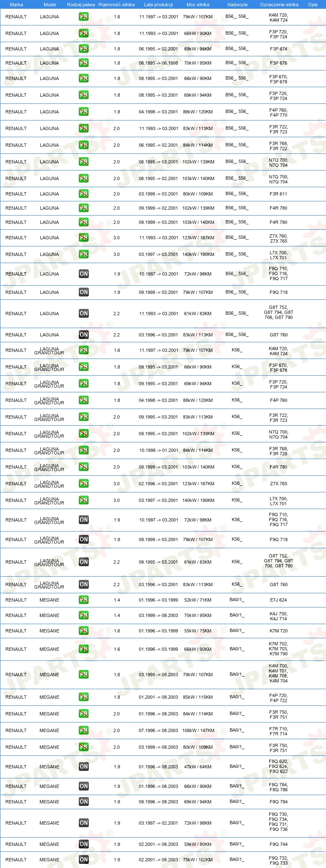Image resolution: width=326 pixels, height=868 pixels.
Task: Click the ON icon in the Grandtour K56_ F9Q 718 row
Action: (x=84, y=539)
